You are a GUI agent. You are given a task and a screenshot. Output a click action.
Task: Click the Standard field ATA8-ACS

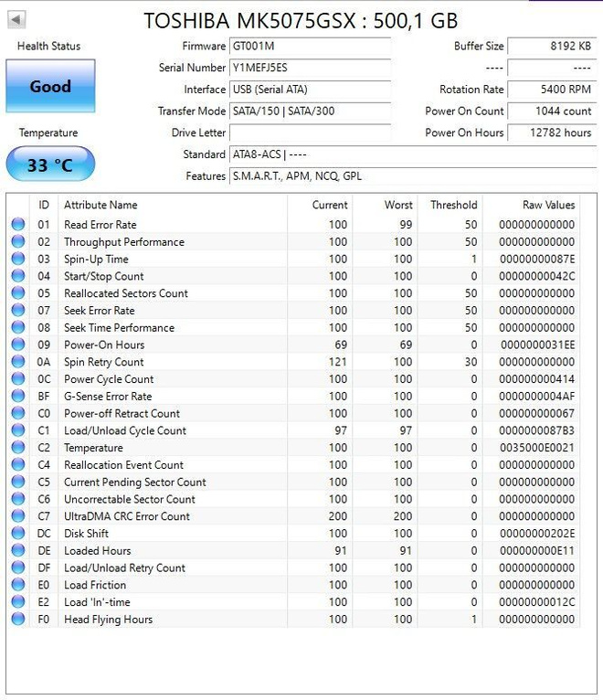click(x=413, y=154)
